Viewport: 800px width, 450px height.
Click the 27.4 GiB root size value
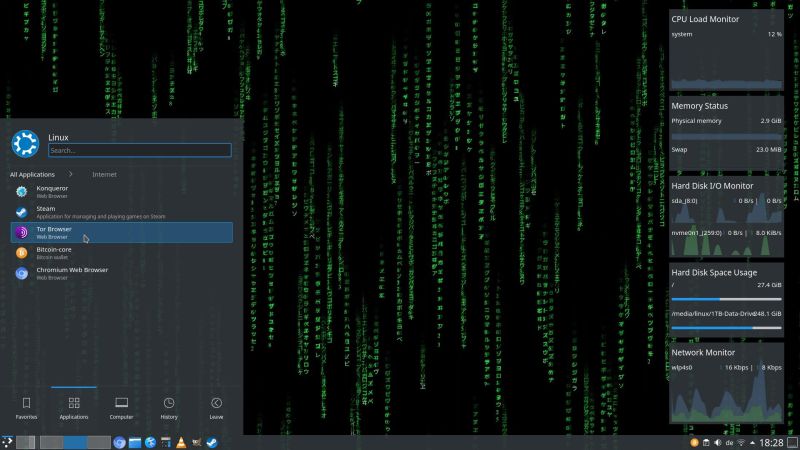pyautogui.click(x=769, y=285)
